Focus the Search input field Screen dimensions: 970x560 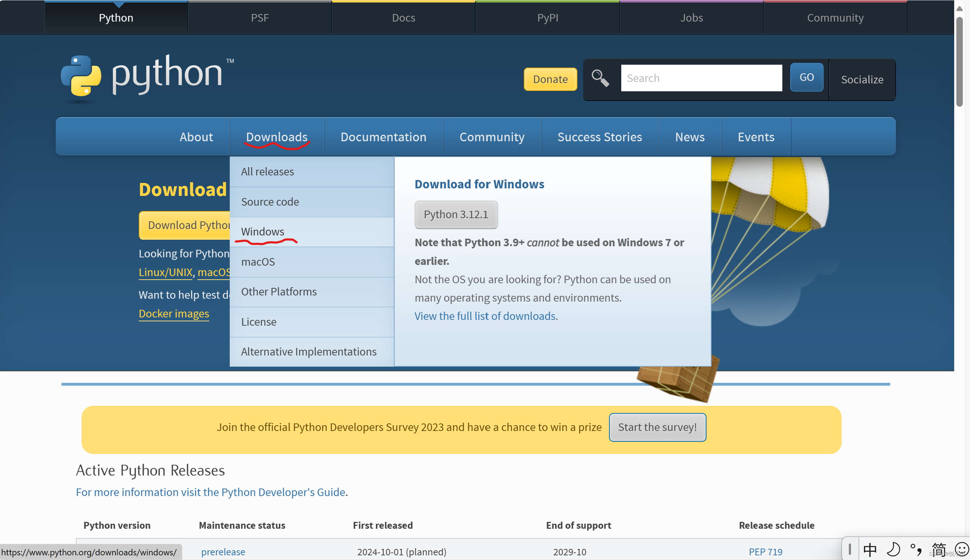(x=701, y=78)
